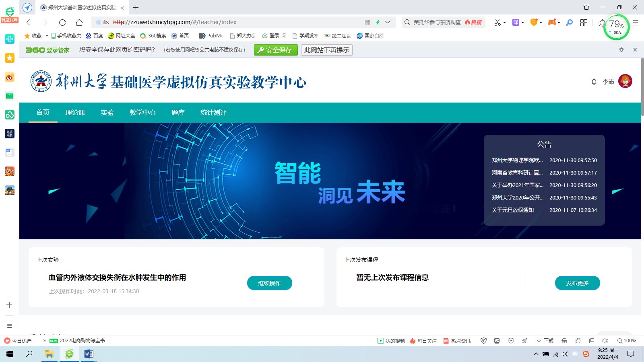Screen dimensions: 644x362
Task: Expand the address bar dropdown arrow
Action: [x=388, y=23]
